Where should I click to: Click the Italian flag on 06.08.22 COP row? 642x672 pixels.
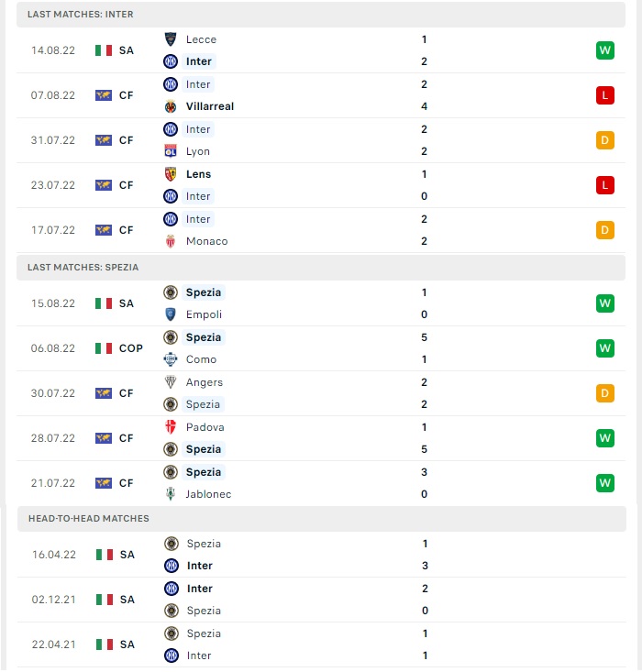pyautogui.click(x=104, y=348)
